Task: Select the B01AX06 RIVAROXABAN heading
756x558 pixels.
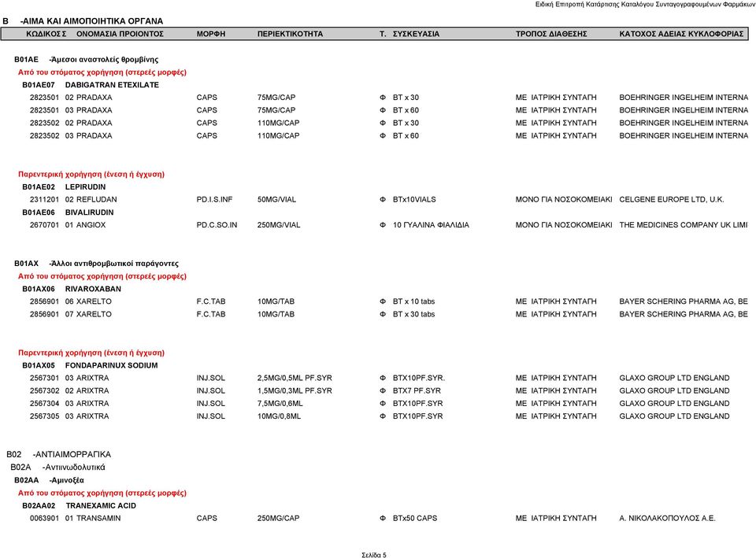Action: click(72, 289)
